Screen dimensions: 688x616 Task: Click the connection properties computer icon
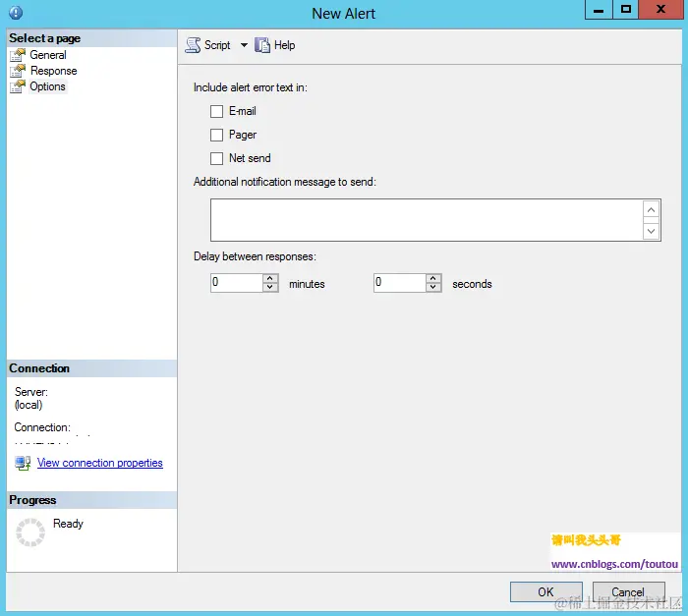pyautogui.click(x=23, y=463)
